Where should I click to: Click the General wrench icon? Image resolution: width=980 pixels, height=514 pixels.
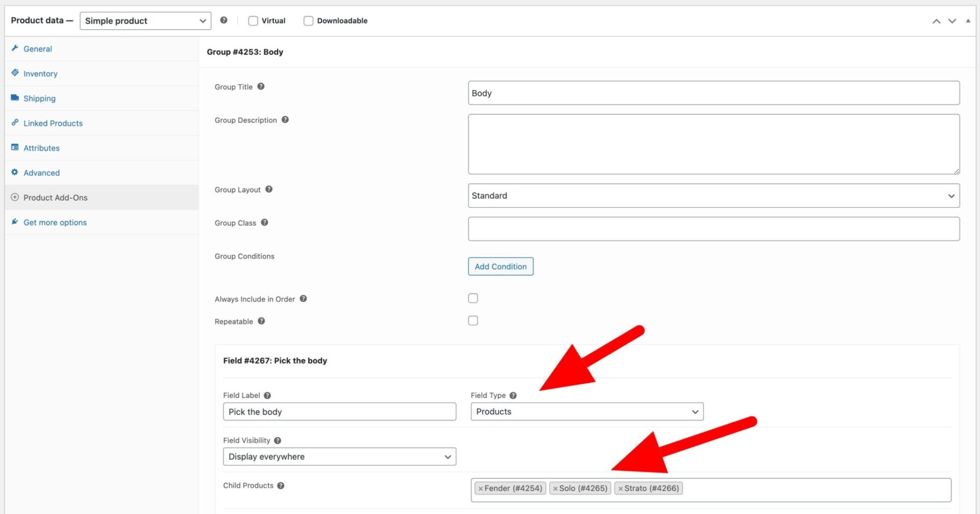coord(15,48)
